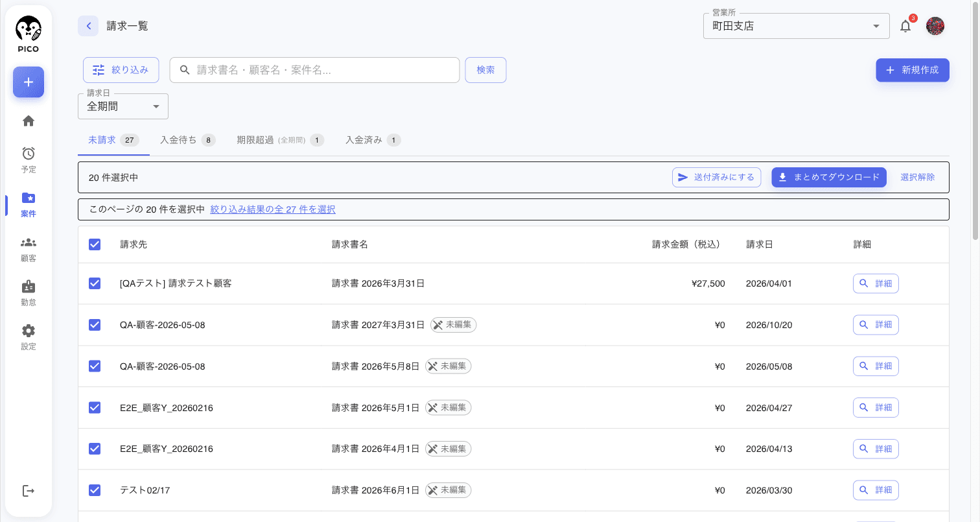Open notifications bell icon
Image resolution: width=980 pixels, height=522 pixels.
905,26
